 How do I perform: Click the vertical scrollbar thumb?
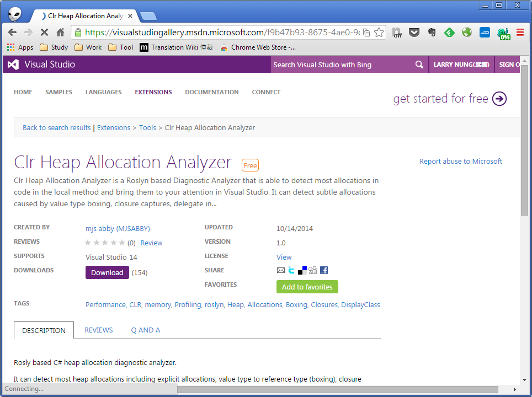pyautogui.click(x=524, y=140)
